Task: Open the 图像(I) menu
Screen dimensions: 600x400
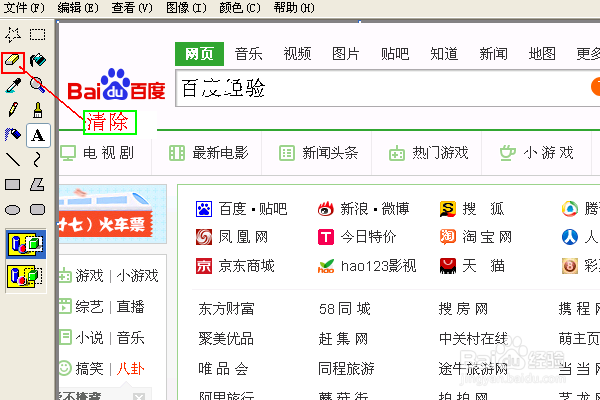Action: pos(186,8)
